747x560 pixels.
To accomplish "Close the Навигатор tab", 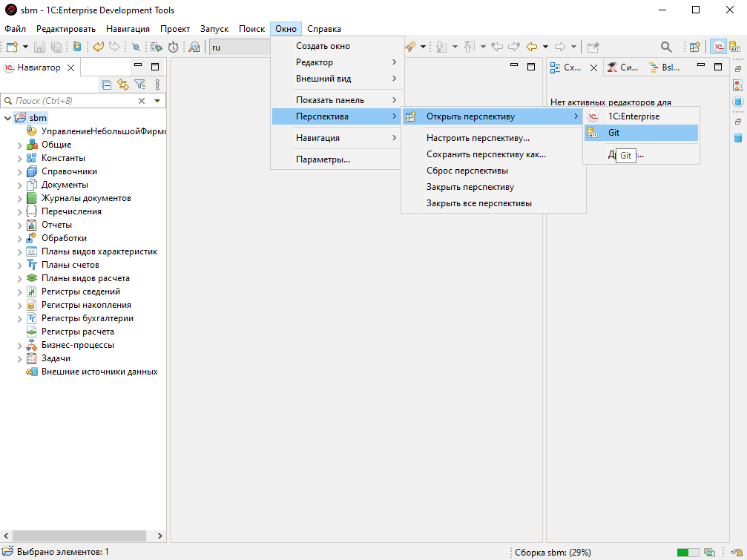I will point(70,67).
